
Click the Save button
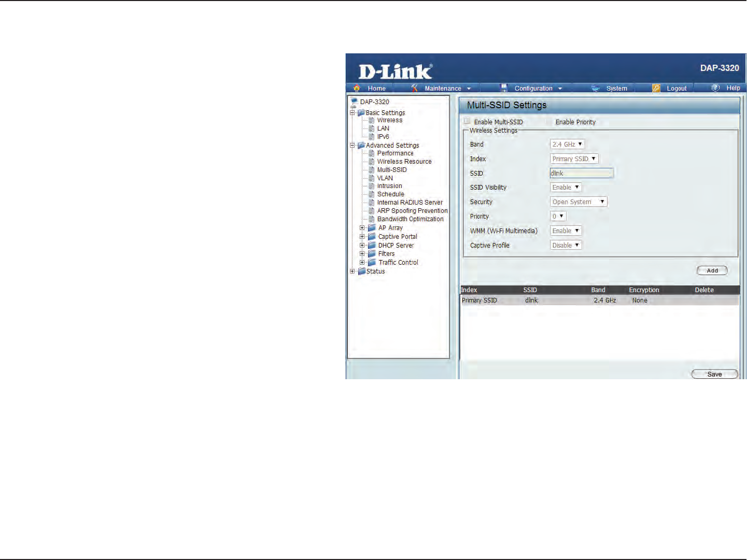714,374
